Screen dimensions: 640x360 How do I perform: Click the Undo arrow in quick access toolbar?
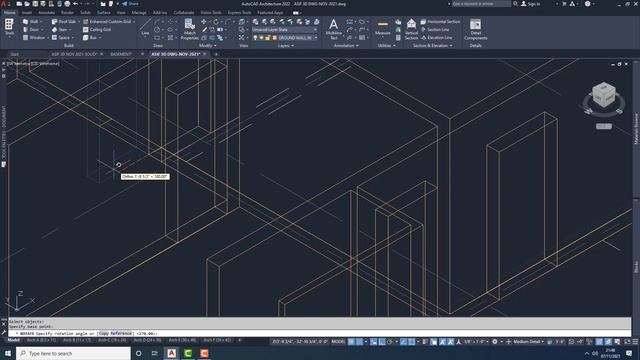tap(76, 4)
